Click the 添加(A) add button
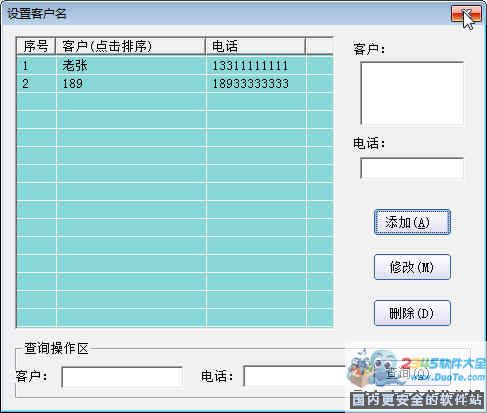This screenshot has height=413, width=487. click(412, 222)
